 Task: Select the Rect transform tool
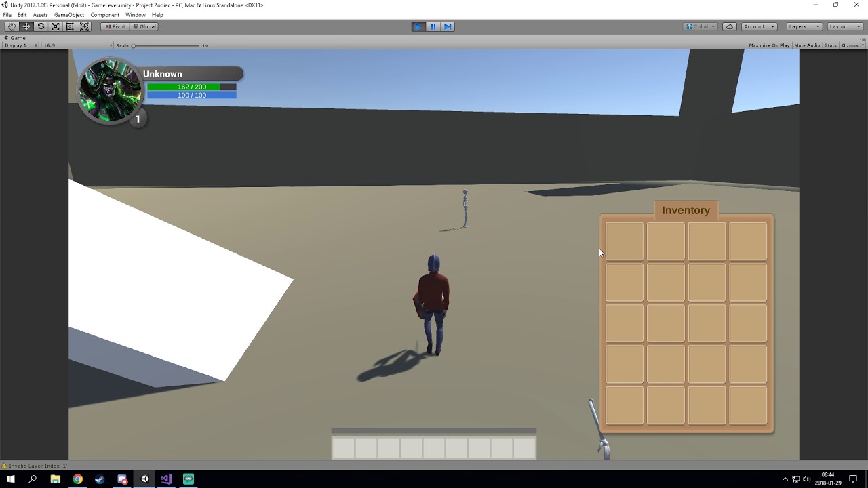70,26
